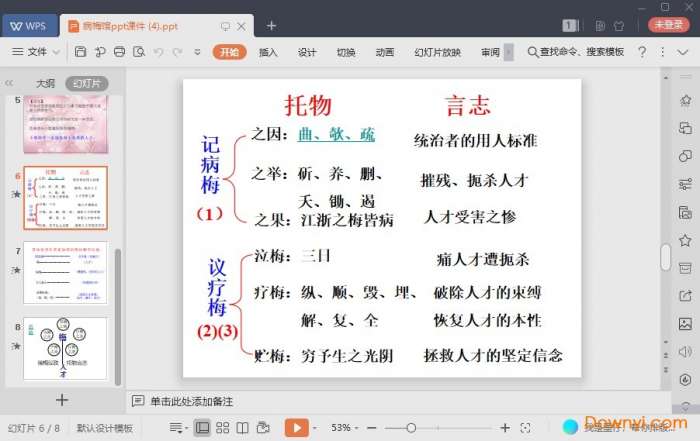Image resolution: width=700 pixels, height=441 pixels.
Task: Click picture icon in right sidebar
Action: (x=685, y=324)
